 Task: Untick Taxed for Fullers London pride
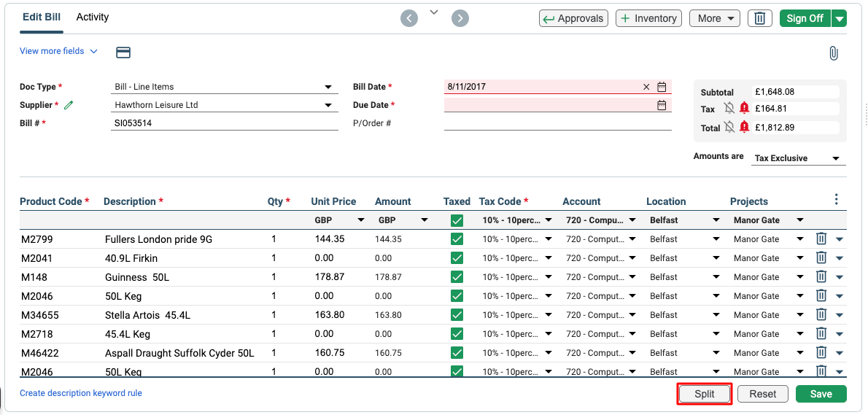click(457, 239)
